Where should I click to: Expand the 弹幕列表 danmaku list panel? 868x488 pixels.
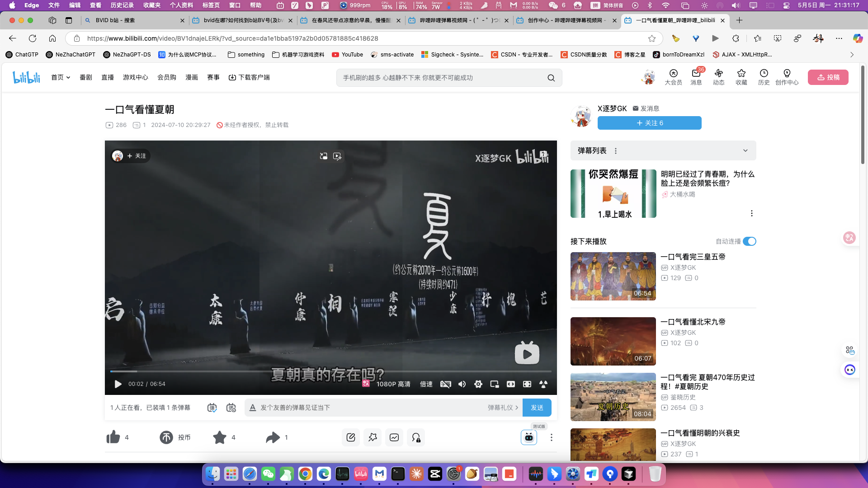(x=745, y=150)
